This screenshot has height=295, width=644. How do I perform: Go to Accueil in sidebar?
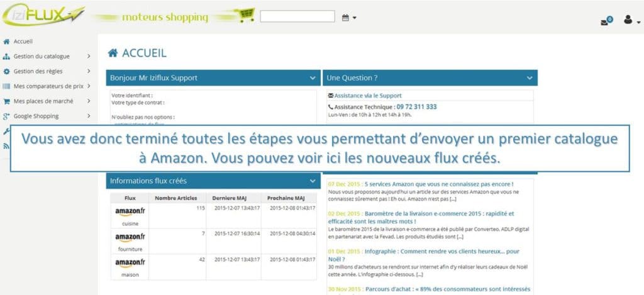23,42
